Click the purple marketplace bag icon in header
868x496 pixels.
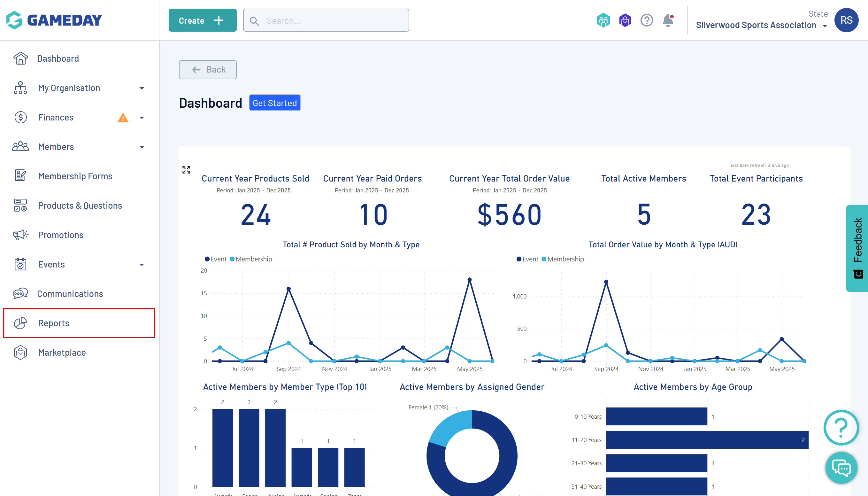625,20
